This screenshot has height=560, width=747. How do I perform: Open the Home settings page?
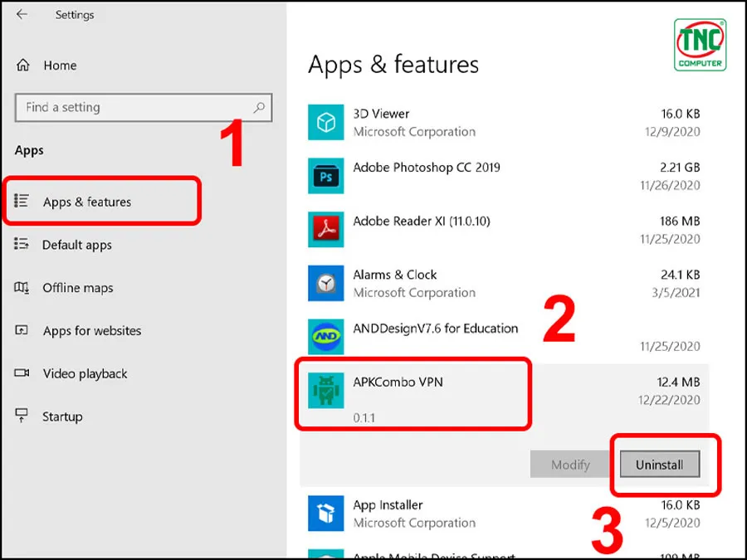[x=60, y=66]
